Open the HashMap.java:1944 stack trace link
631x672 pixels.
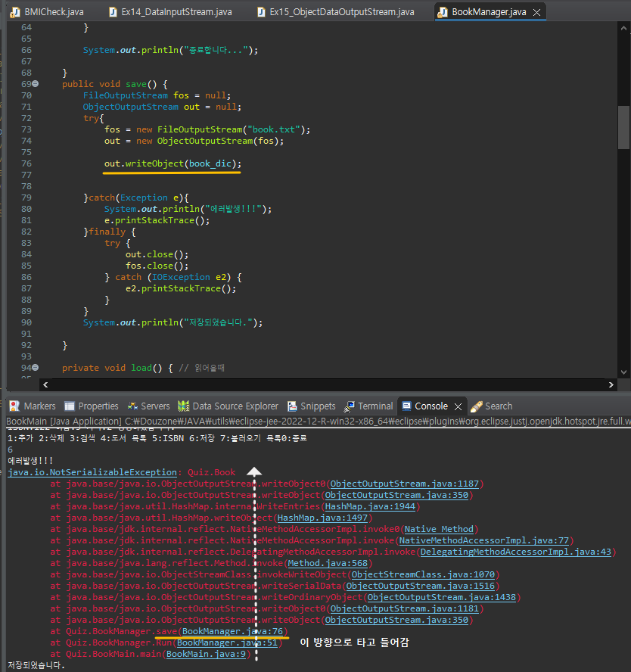coord(370,506)
